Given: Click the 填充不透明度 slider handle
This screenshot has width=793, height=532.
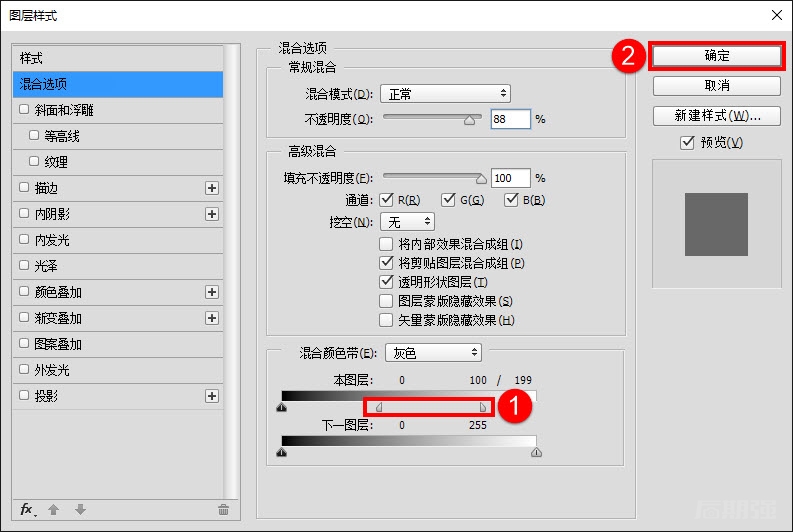Looking at the screenshot, I should click(481, 179).
